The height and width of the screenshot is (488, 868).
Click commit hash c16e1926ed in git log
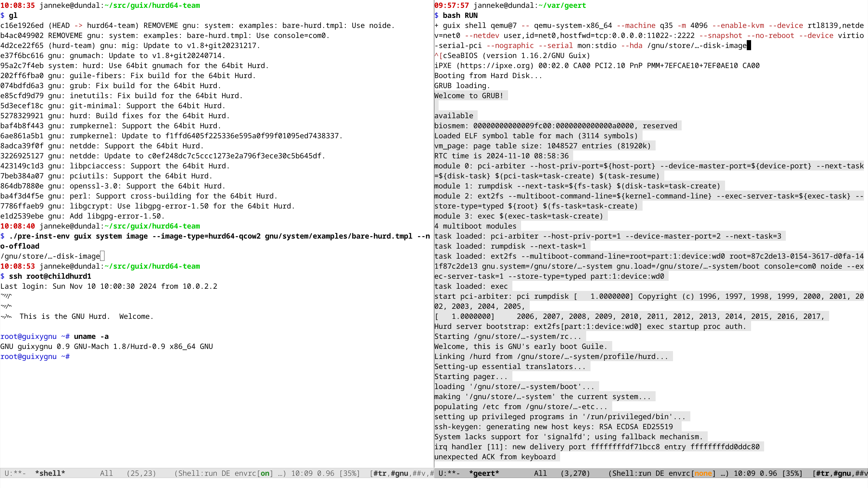pyautogui.click(x=22, y=25)
